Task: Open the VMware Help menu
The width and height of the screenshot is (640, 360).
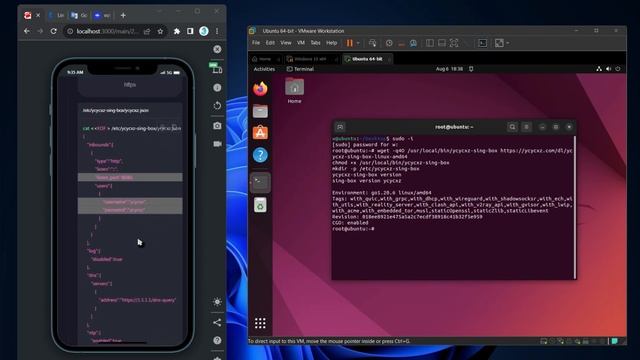Action: (x=331, y=42)
